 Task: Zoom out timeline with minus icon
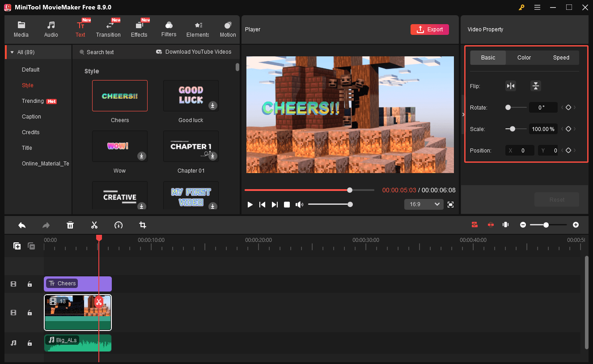tap(523, 224)
